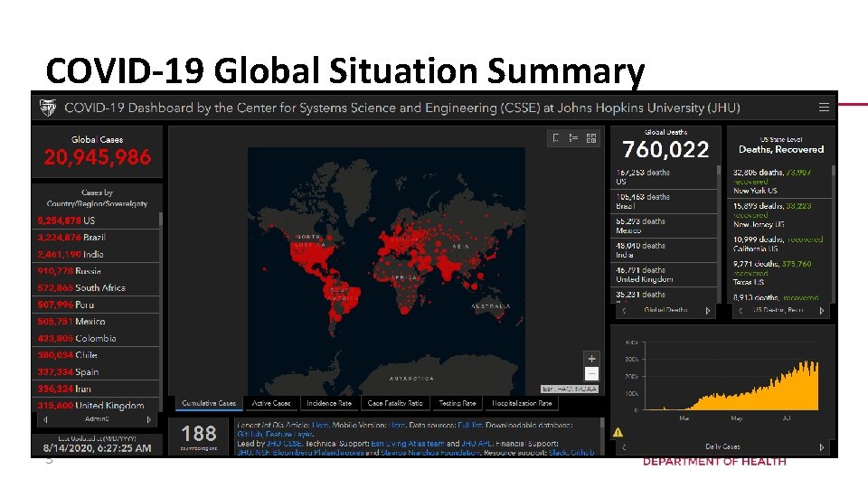
Task: Click the Esri, FAO, NOAA attribution
Action: tap(569, 389)
